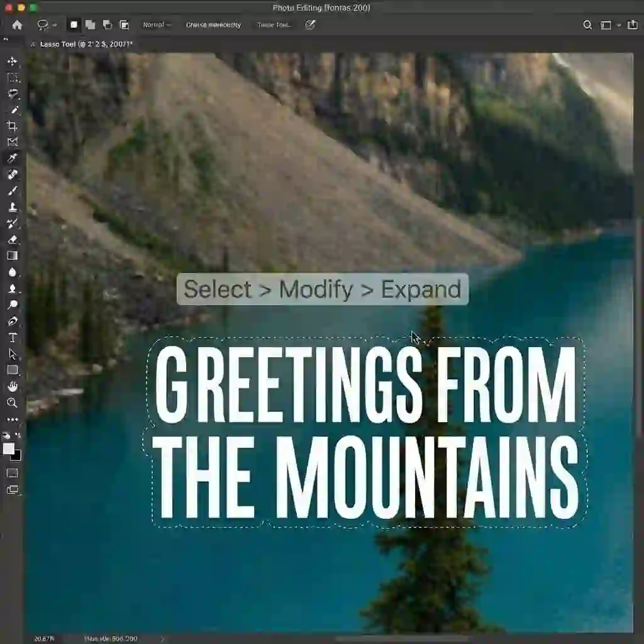Enable Add to Selection mode
644x644 pixels.
(89, 25)
